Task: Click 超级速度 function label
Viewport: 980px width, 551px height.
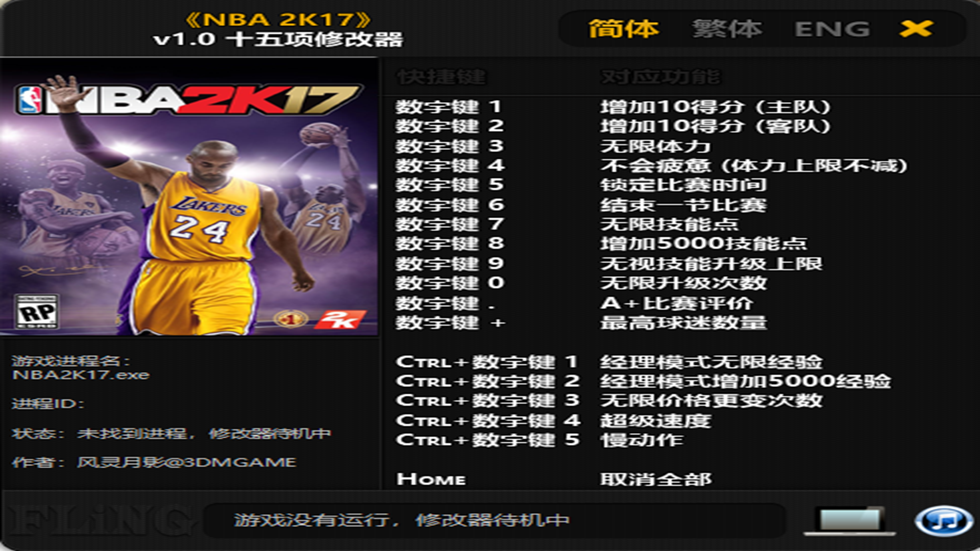Action: [x=655, y=420]
